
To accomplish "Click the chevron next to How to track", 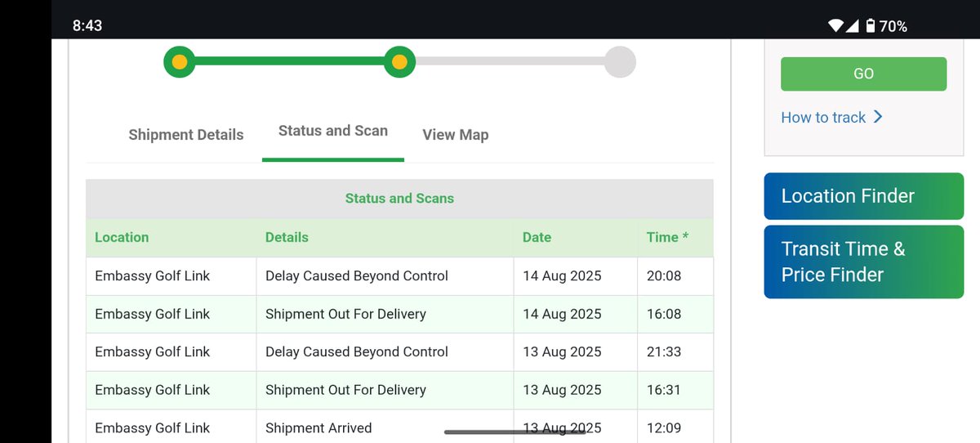I will [x=878, y=117].
